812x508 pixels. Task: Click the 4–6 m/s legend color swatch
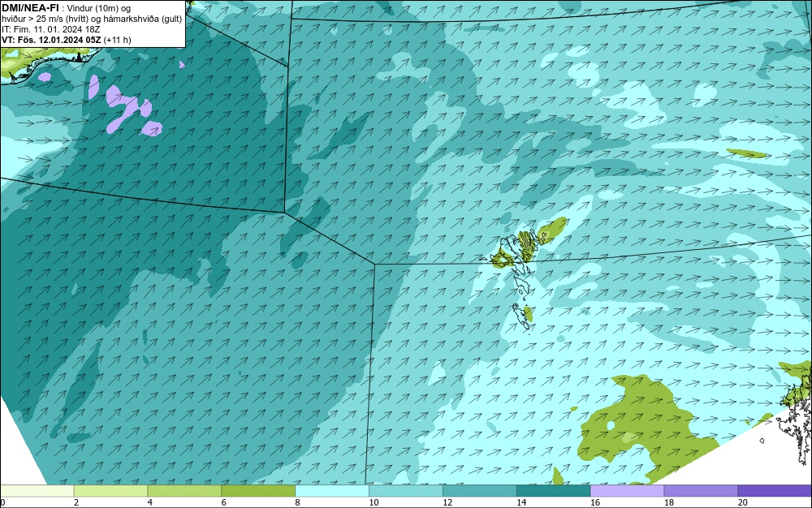tap(184, 491)
